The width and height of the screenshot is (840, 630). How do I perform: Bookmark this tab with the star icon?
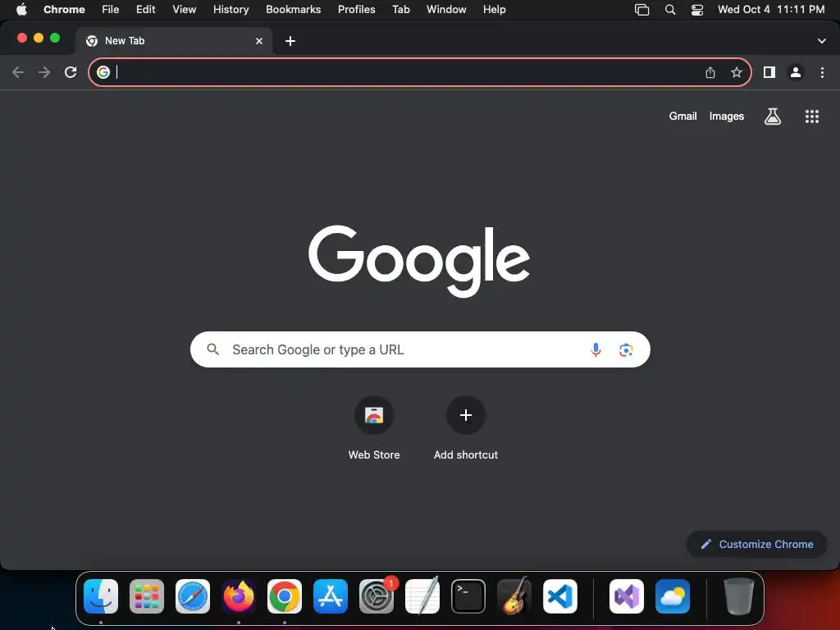coord(737,72)
